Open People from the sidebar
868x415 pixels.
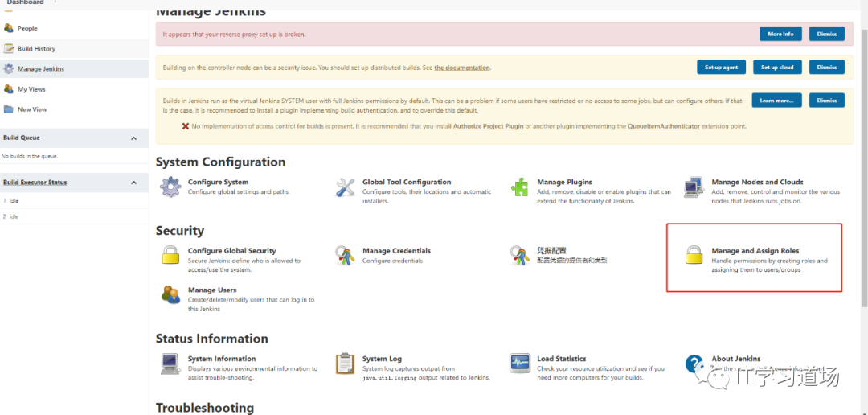27,28
